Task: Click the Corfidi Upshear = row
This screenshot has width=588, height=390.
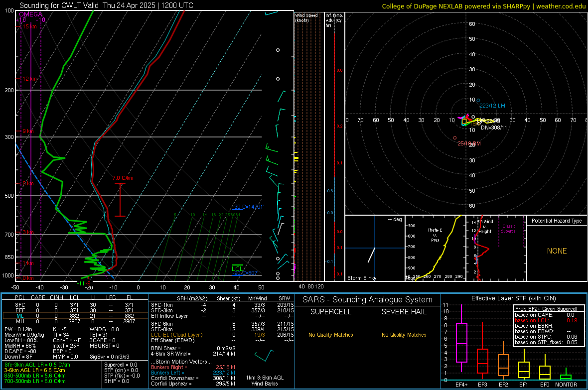Action: [x=193, y=384]
